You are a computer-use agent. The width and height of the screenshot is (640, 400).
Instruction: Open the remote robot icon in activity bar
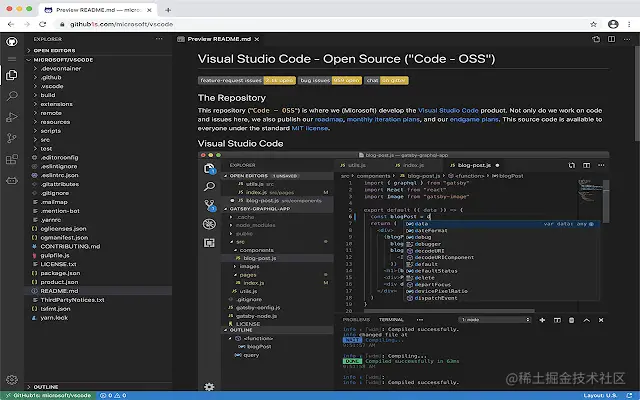(12, 180)
